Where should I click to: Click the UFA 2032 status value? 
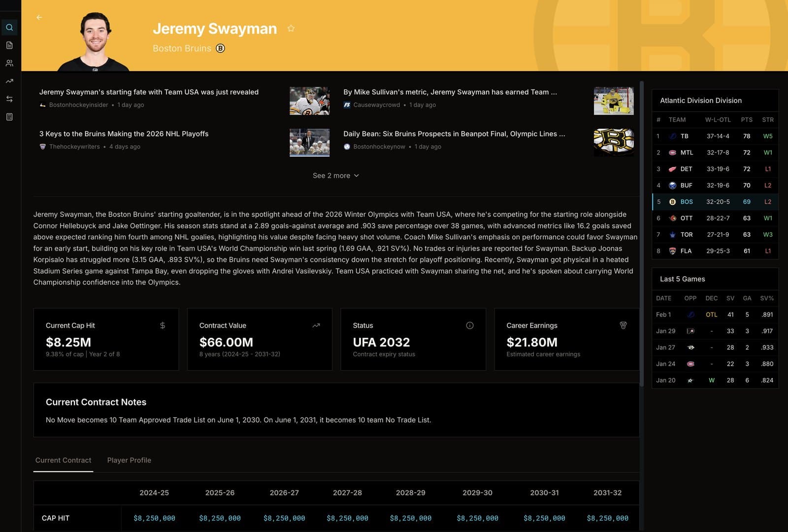point(381,342)
